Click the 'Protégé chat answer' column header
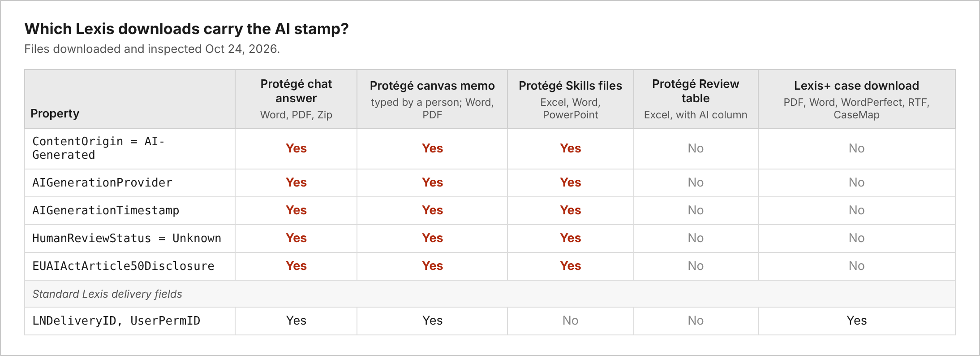The height and width of the screenshot is (356, 980). tap(296, 91)
